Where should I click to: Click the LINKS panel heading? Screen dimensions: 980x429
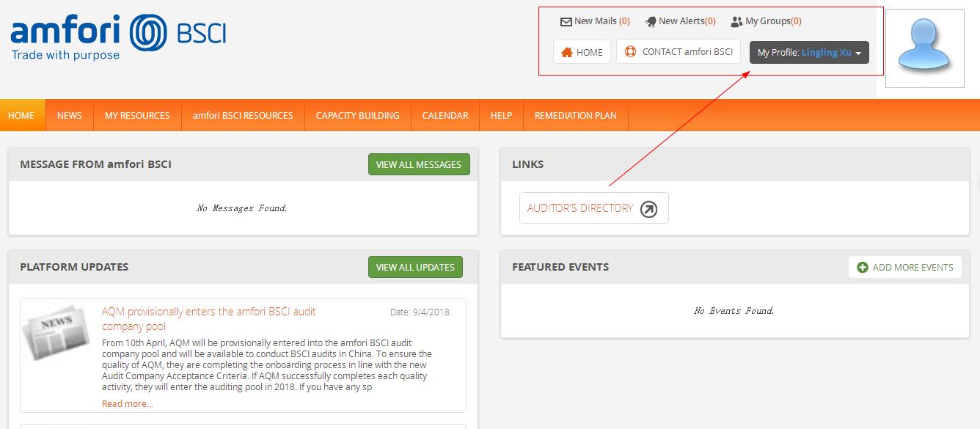(x=528, y=164)
